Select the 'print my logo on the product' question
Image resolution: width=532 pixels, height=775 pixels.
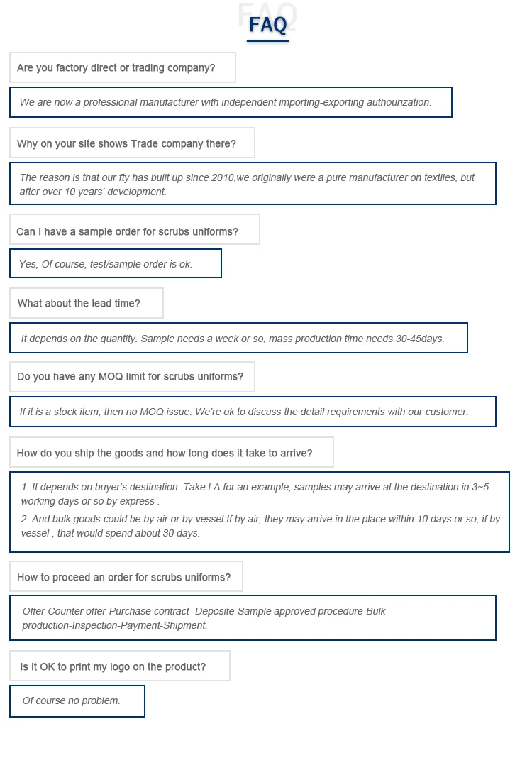click(x=113, y=666)
